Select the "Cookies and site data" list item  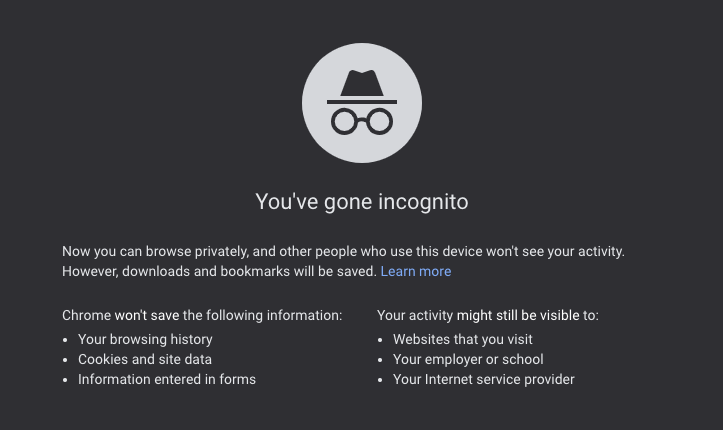click(x=145, y=359)
